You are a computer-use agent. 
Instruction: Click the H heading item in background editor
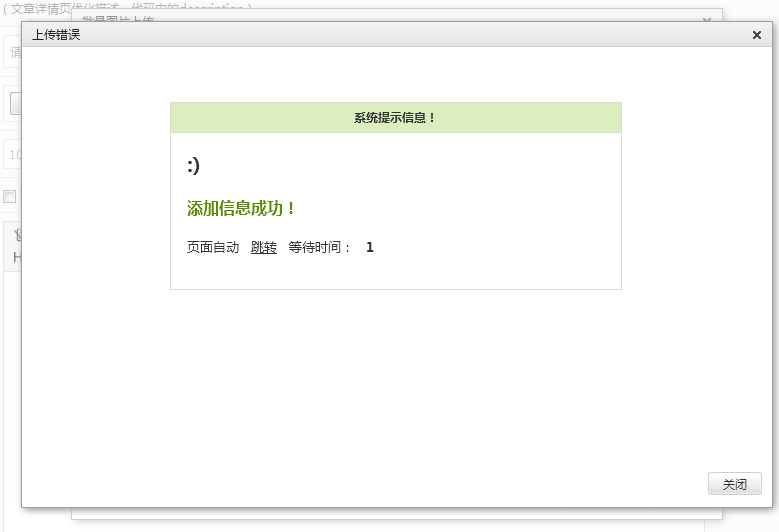pyautogui.click(x=17, y=257)
